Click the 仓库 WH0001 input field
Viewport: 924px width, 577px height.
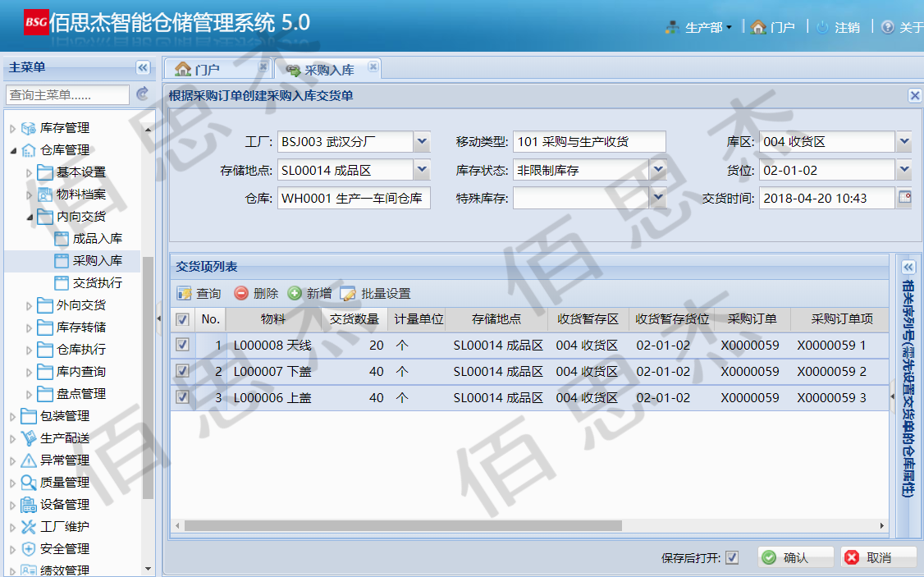point(355,198)
